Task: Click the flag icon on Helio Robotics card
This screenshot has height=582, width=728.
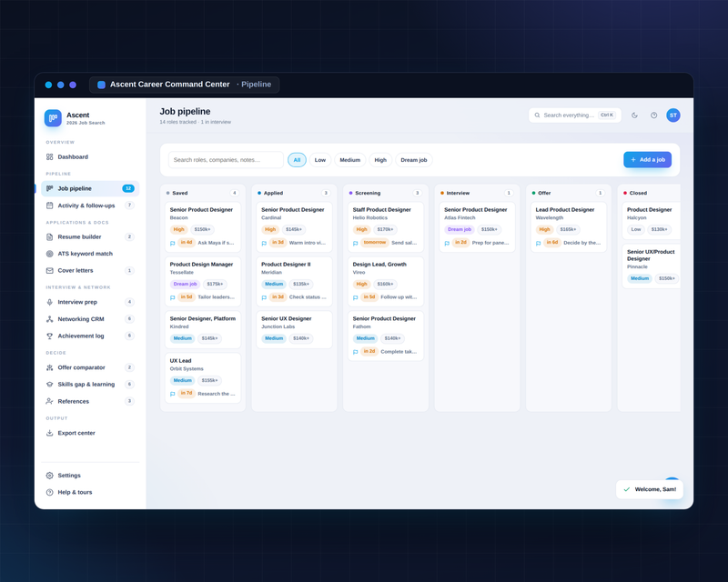Action: click(355, 243)
